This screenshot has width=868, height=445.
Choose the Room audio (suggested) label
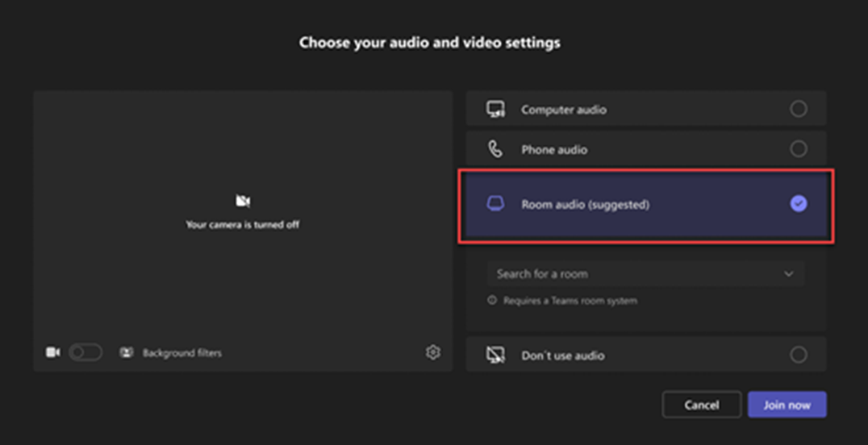(585, 205)
